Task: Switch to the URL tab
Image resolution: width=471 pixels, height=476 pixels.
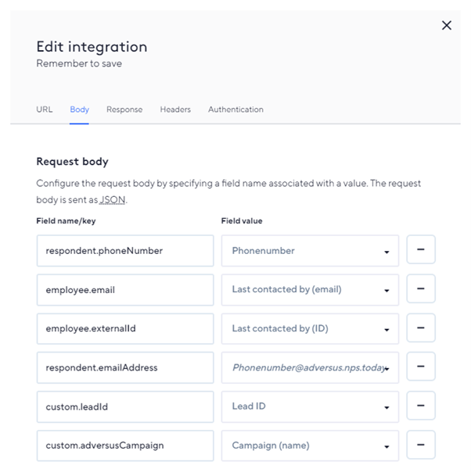Action: click(x=45, y=109)
